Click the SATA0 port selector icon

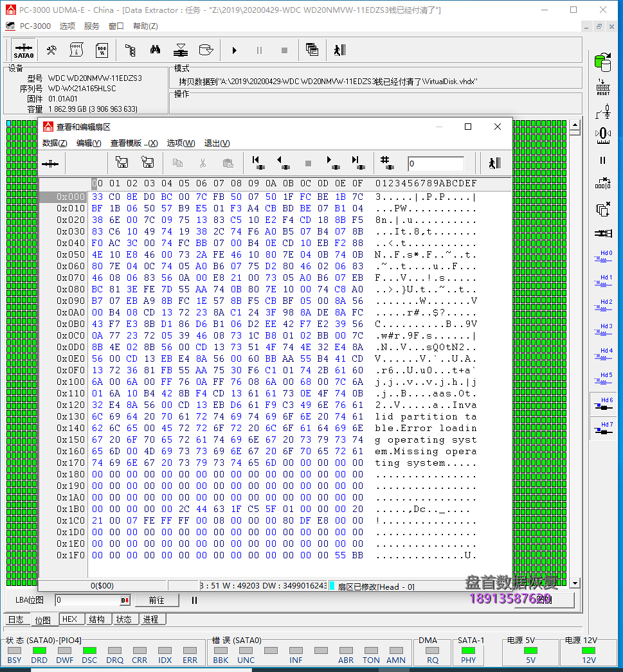24,51
